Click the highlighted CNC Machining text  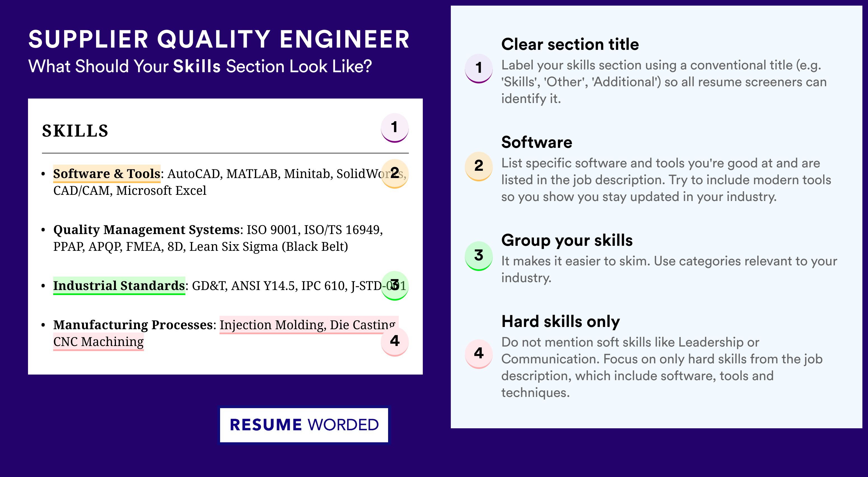click(x=98, y=342)
